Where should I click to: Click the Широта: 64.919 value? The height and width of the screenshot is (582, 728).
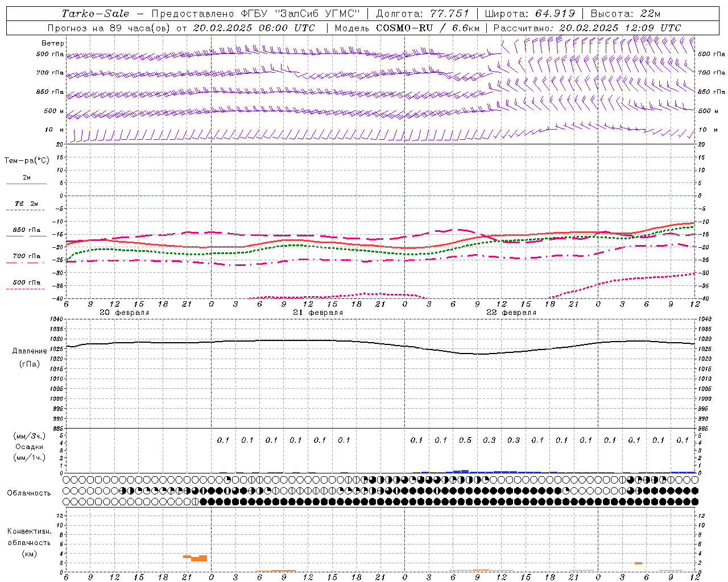click(x=530, y=14)
